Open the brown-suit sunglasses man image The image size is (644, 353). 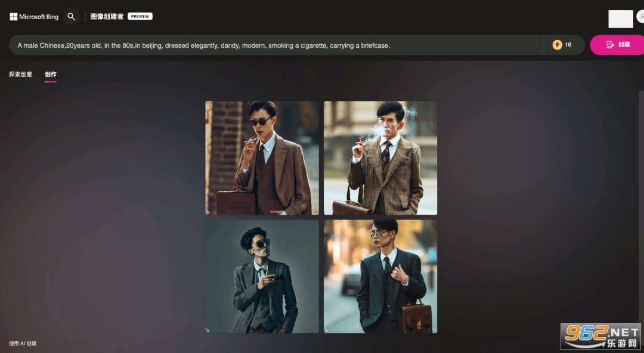[x=262, y=158]
